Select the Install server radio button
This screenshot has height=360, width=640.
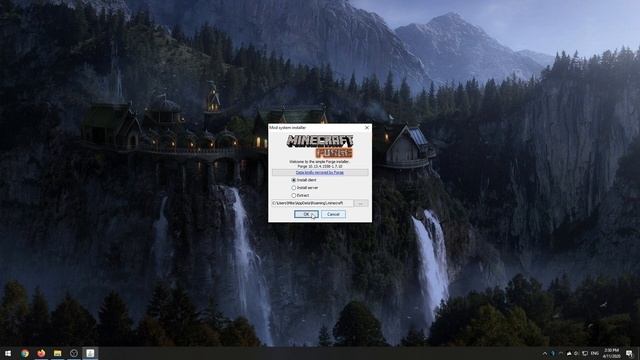pyautogui.click(x=293, y=188)
